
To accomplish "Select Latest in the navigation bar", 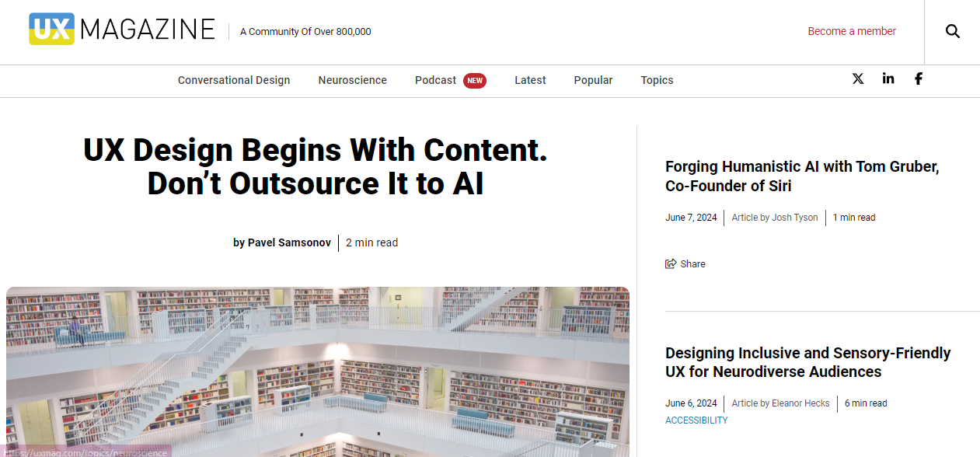I will [x=530, y=80].
